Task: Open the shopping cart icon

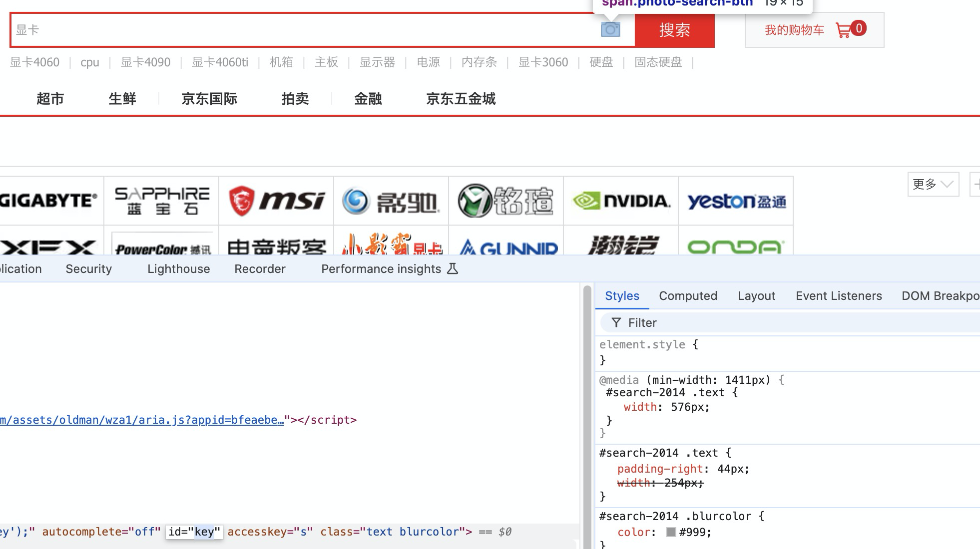Action: coord(843,30)
